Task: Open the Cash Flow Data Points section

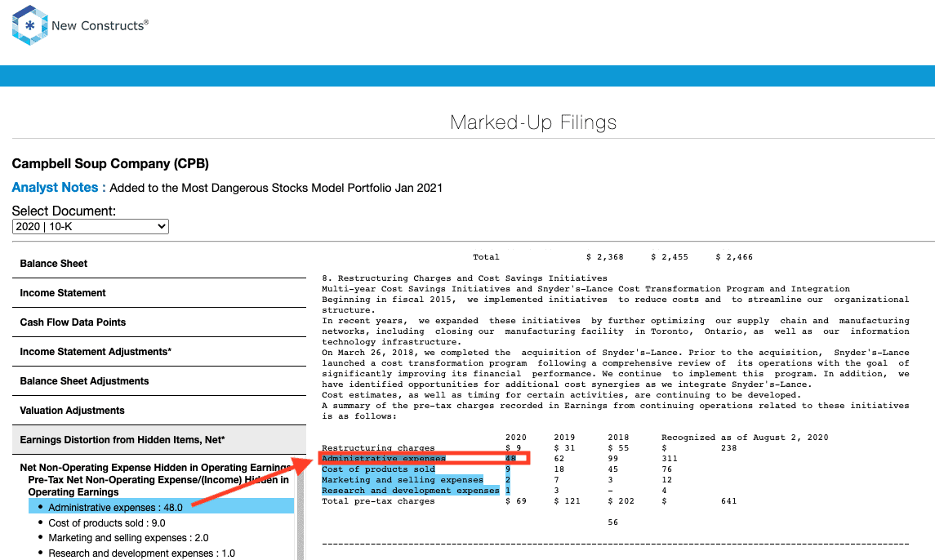Action: click(159, 322)
